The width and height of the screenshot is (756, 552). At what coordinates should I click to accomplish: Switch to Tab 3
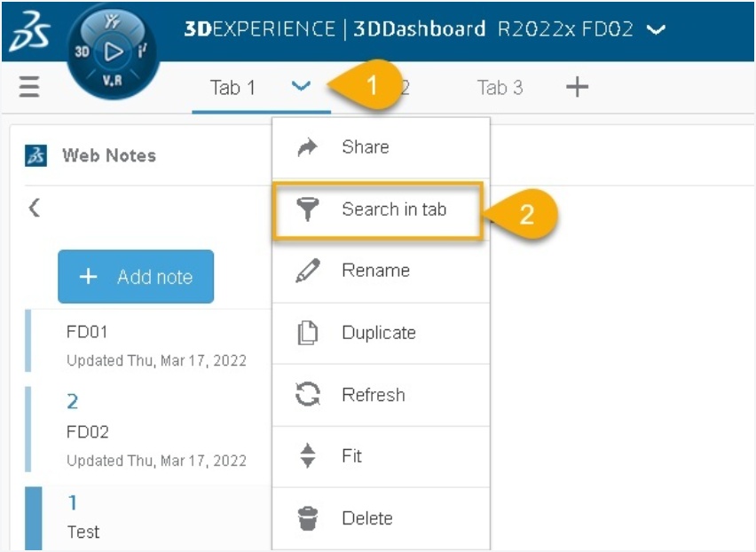tap(500, 87)
